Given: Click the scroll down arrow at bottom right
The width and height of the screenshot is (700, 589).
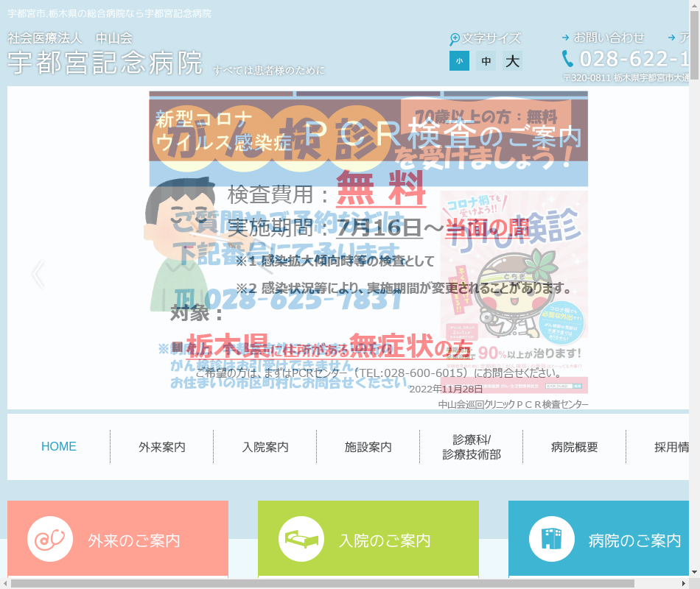Looking at the screenshot, I should 693,571.
